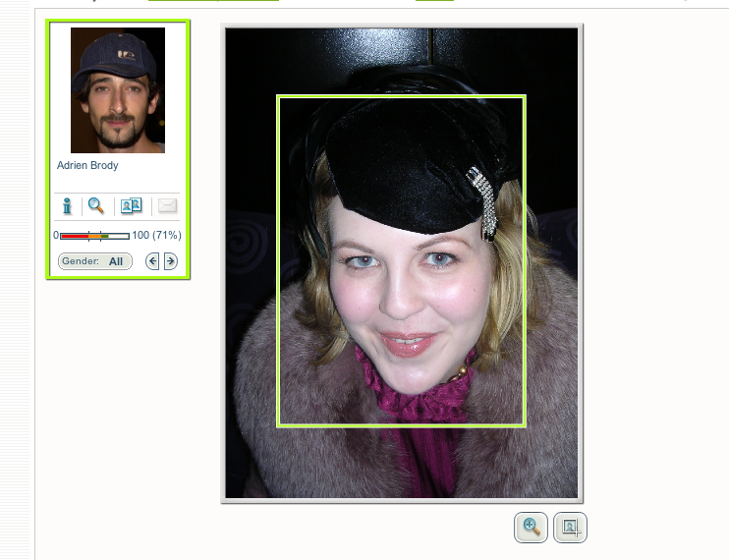Go to next match with right arrow
This screenshot has height=560, width=729.
click(x=170, y=261)
